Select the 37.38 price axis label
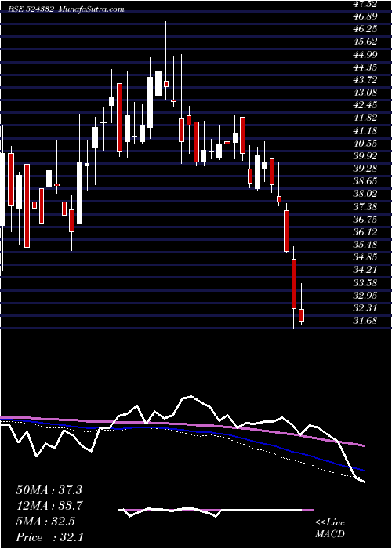 [365, 207]
